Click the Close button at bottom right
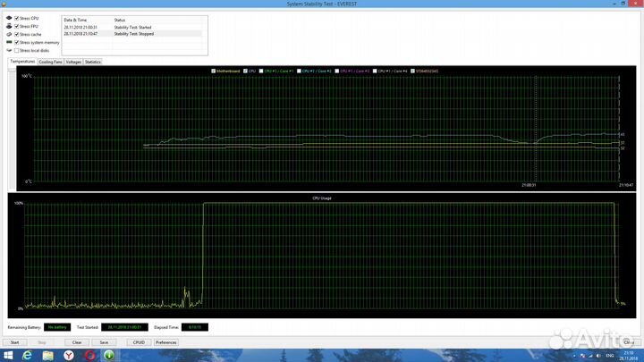The image size is (644, 362). pyautogui.click(x=629, y=342)
